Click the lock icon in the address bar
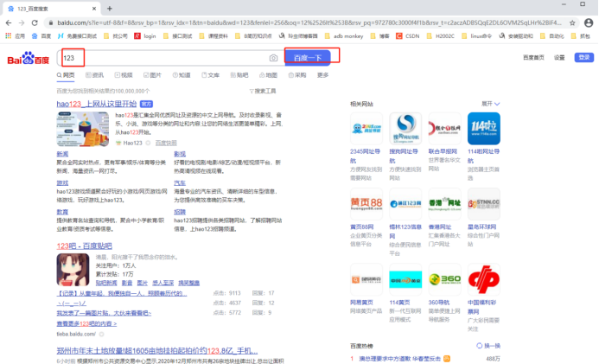The image size is (599, 364). pos(50,23)
